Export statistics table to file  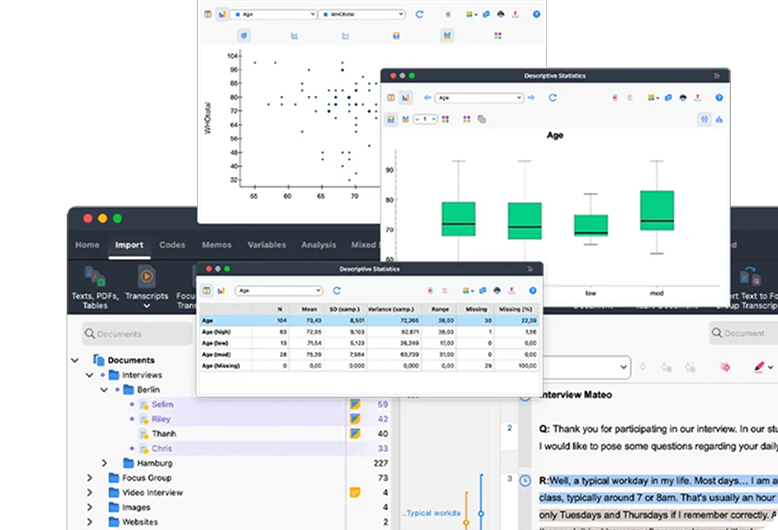click(512, 290)
